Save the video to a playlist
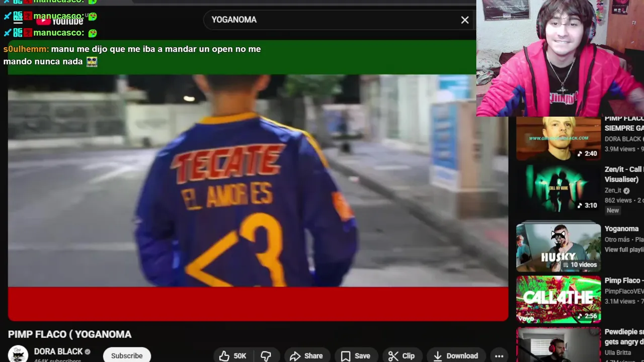The width and height of the screenshot is (644, 362). point(356,355)
